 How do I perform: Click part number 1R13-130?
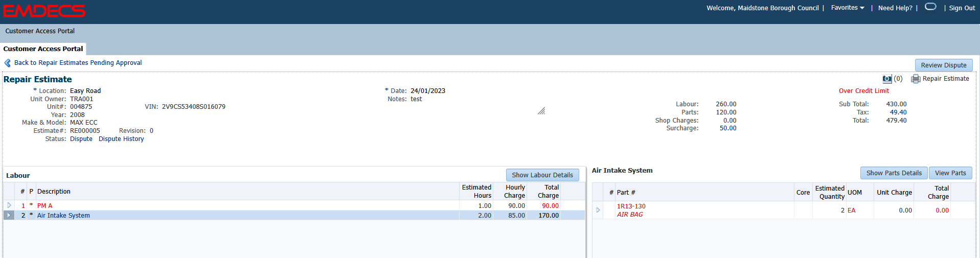coord(631,206)
